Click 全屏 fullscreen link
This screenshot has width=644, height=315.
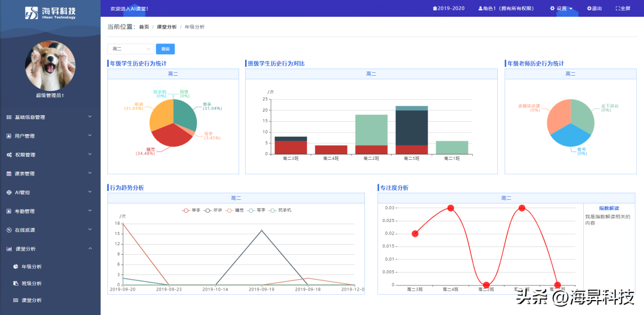pos(623,8)
